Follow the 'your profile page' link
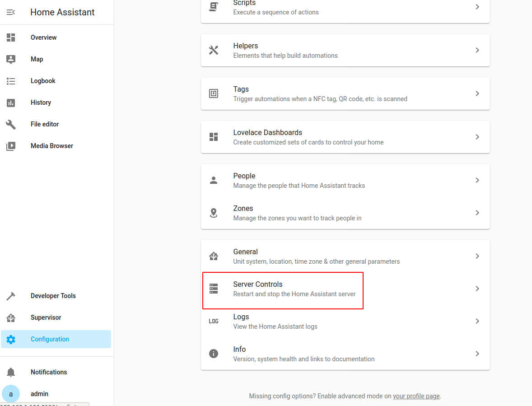The width and height of the screenshot is (532, 406). point(416,396)
